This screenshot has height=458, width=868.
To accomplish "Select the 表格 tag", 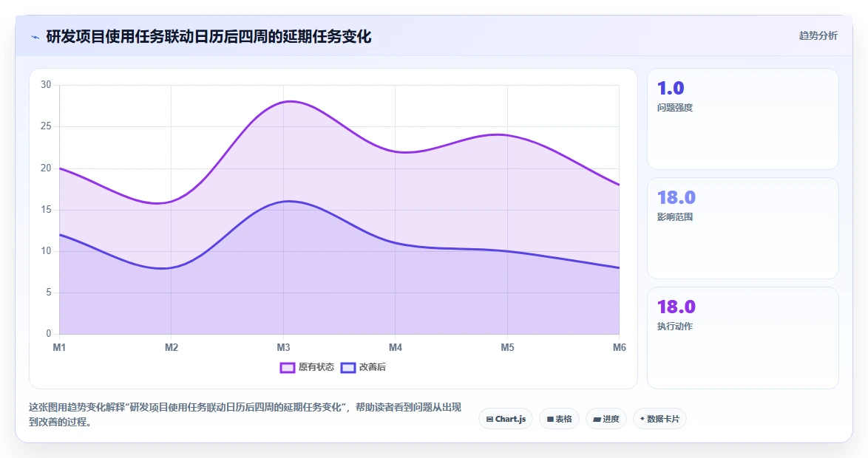I will [559, 419].
